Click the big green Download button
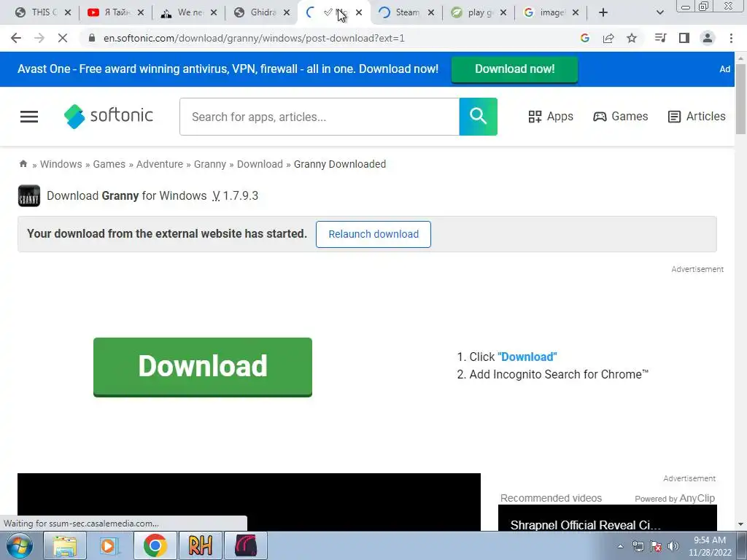Image resolution: width=747 pixels, height=560 pixels. [203, 367]
